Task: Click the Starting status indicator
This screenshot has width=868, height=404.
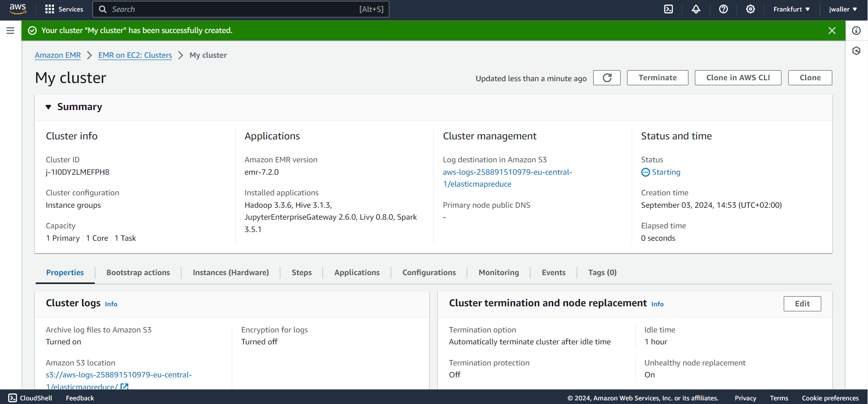Action: pyautogui.click(x=661, y=172)
